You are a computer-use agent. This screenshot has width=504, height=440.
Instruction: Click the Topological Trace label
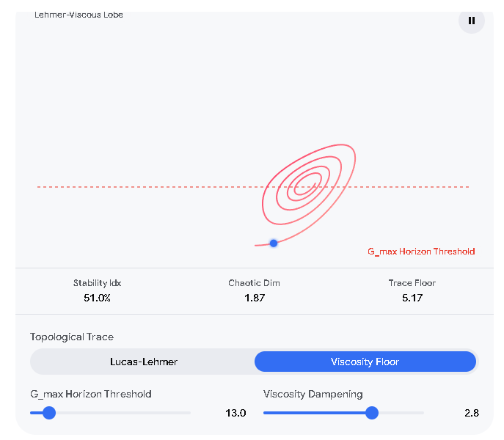pos(72,337)
